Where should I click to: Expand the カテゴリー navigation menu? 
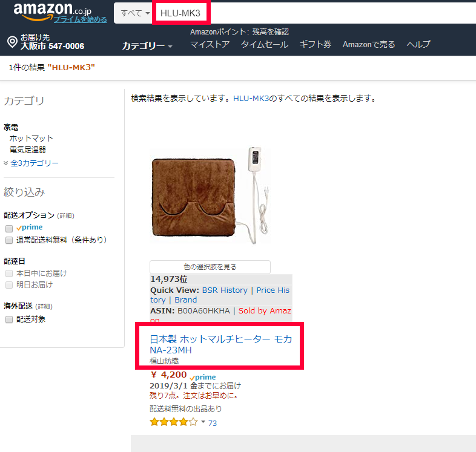point(147,46)
